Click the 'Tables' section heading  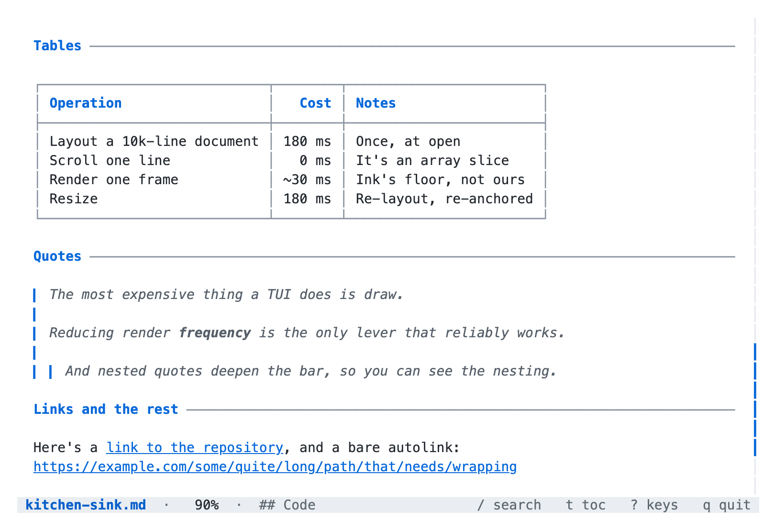(x=57, y=46)
